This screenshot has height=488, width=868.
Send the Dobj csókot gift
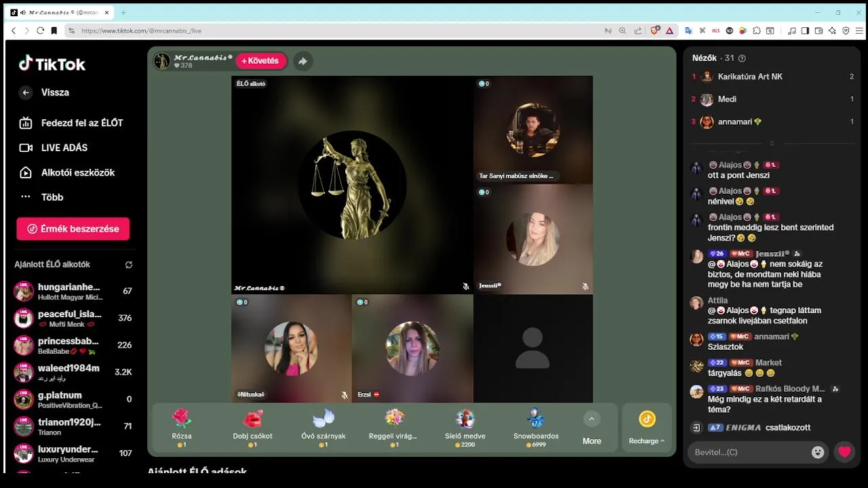(x=252, y=428)
